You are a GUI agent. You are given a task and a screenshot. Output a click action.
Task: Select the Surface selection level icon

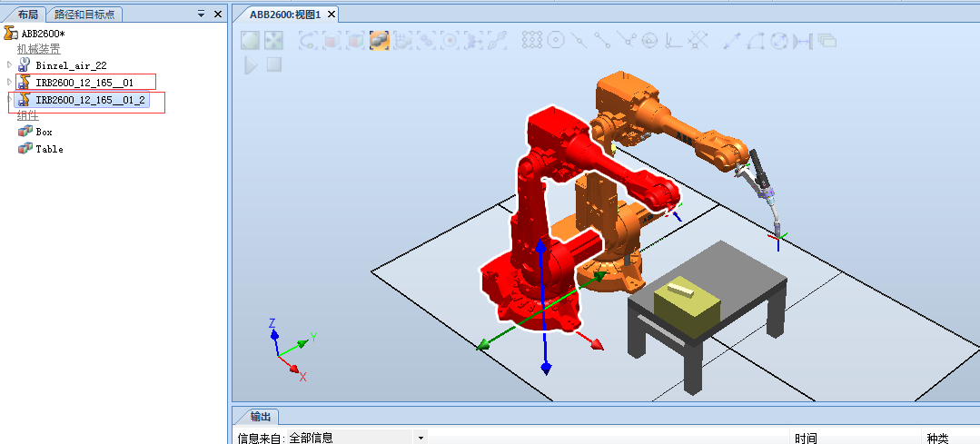tap(332, 41)
